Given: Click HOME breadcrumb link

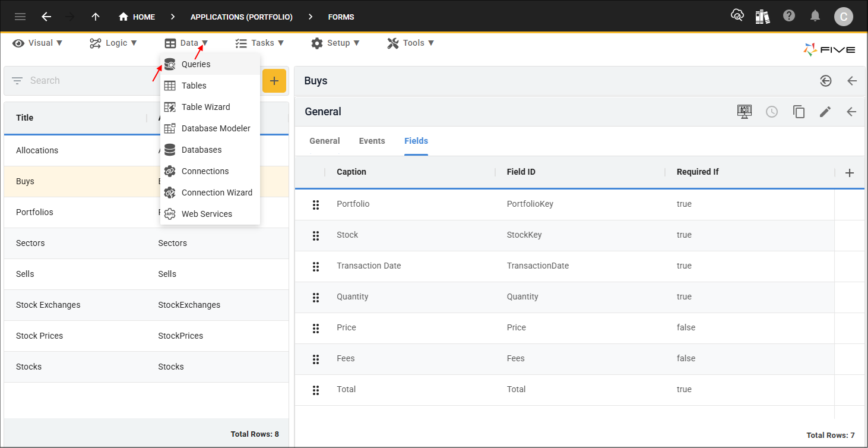Looking at the screenshot, I should [x=137, y=17].
